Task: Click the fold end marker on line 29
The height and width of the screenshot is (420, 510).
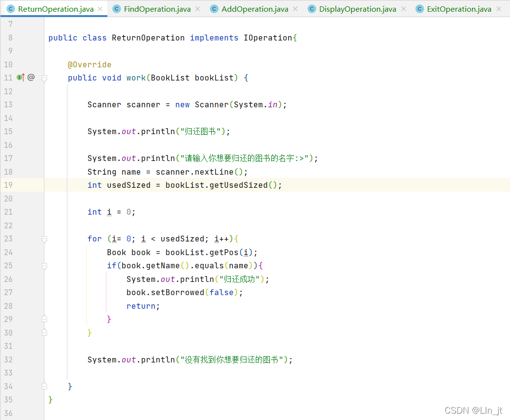Action: (x=44, y=319)
